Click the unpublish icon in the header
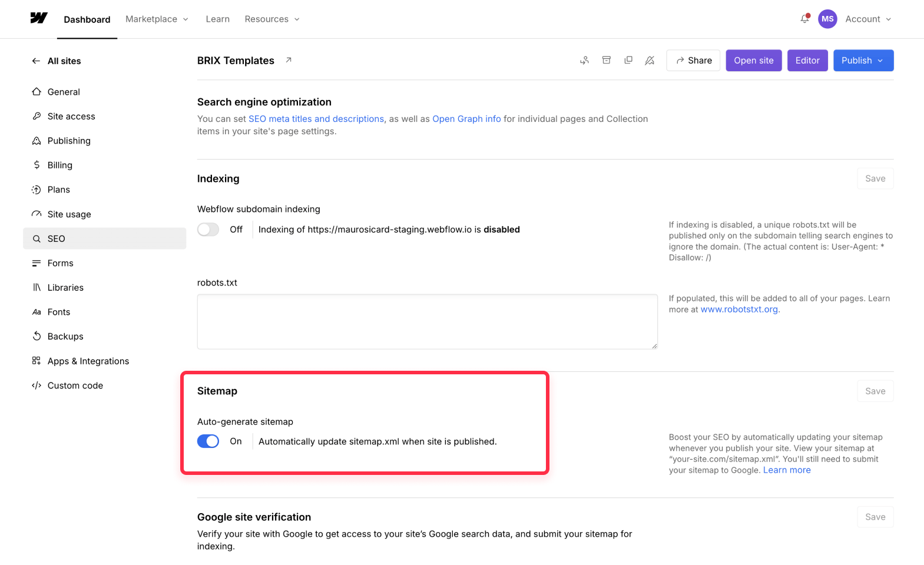 point(650,60)
